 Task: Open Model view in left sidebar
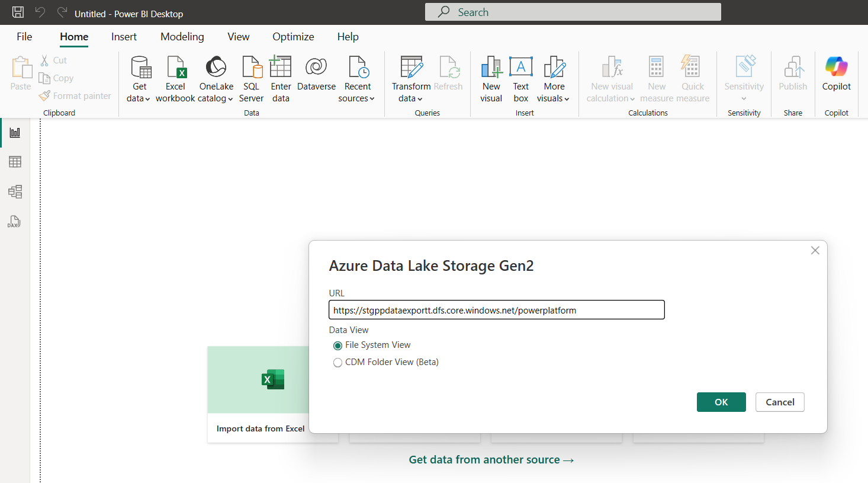[15, 191]
